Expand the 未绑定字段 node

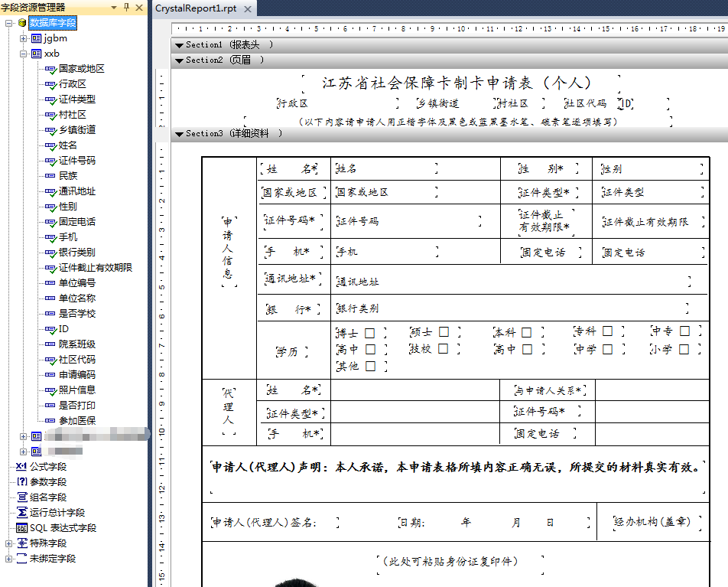coord(8,559)
